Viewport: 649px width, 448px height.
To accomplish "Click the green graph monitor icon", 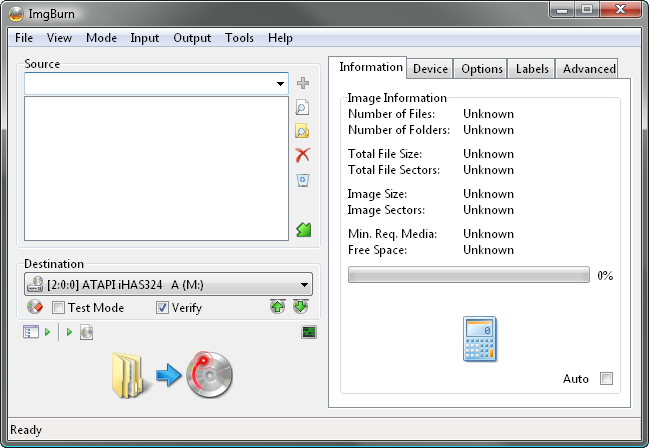I will click(x=309, y=332).
